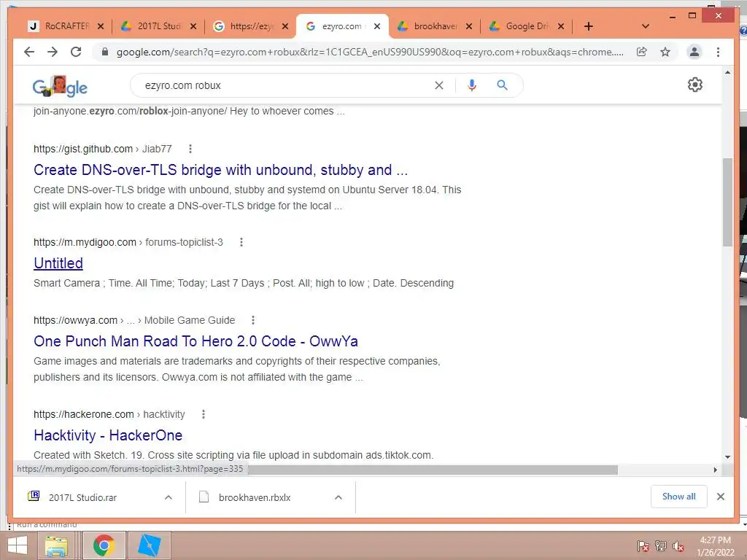Share this page via share icon
The image size is (747, 560).
point(642,52)
